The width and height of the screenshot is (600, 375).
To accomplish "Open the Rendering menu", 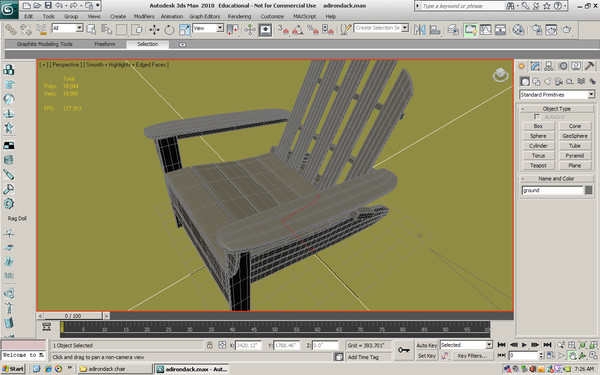I will tap(239, 16).
